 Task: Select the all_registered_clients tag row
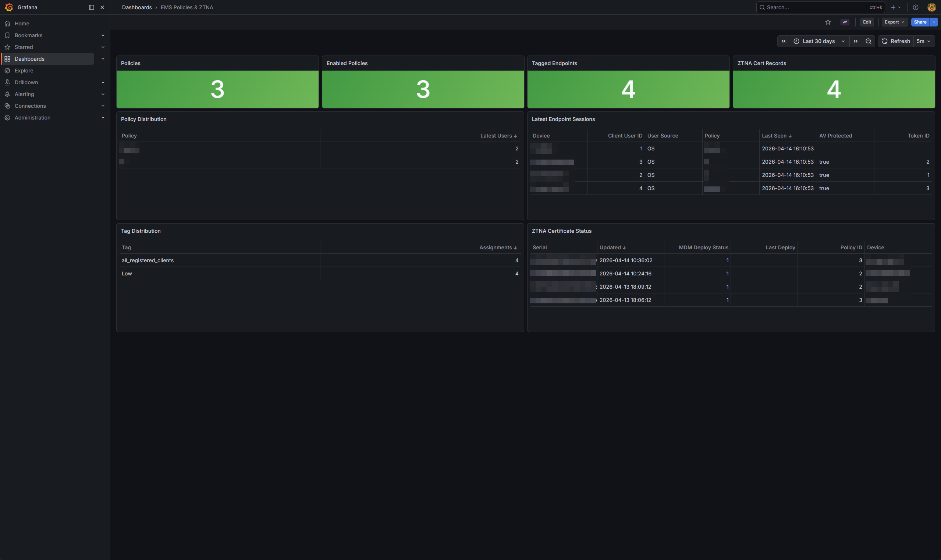[320, 260]
